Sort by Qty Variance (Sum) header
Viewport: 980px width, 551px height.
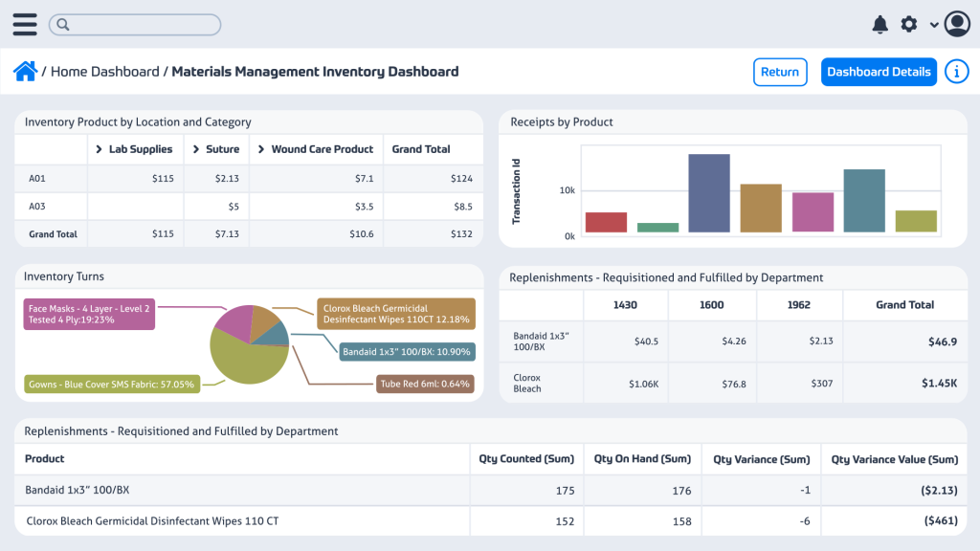tap(761, 459)
